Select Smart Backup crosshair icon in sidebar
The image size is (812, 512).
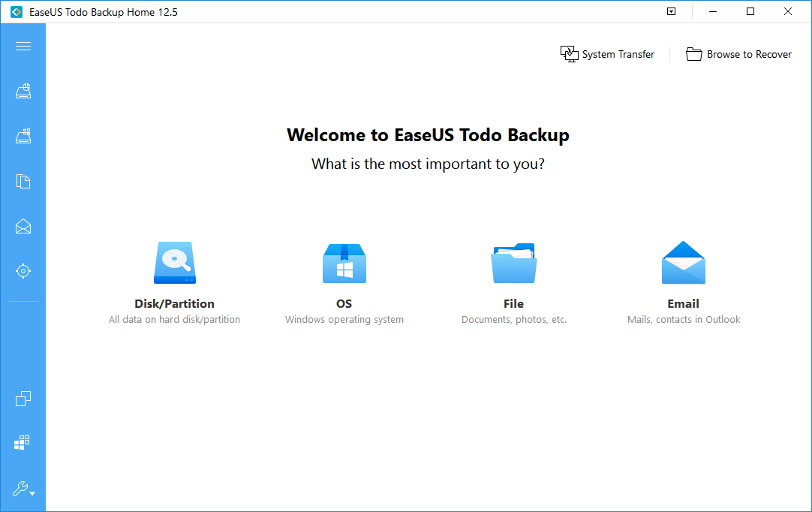tap(23, 271)
